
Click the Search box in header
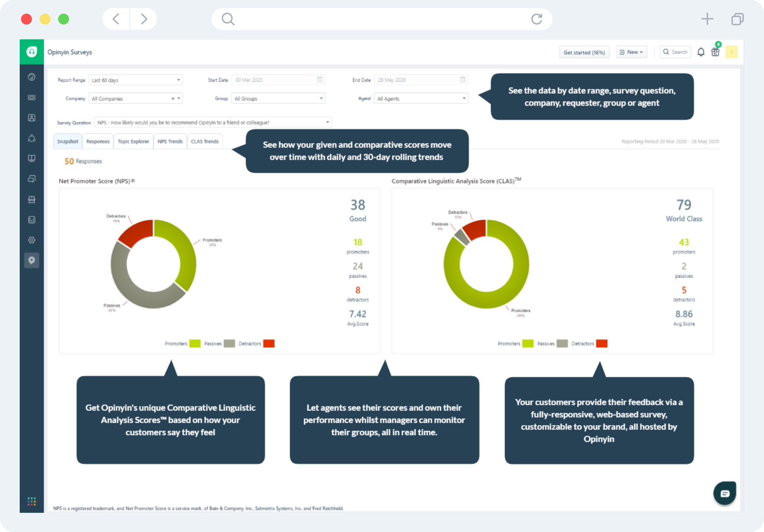(675, 52)
